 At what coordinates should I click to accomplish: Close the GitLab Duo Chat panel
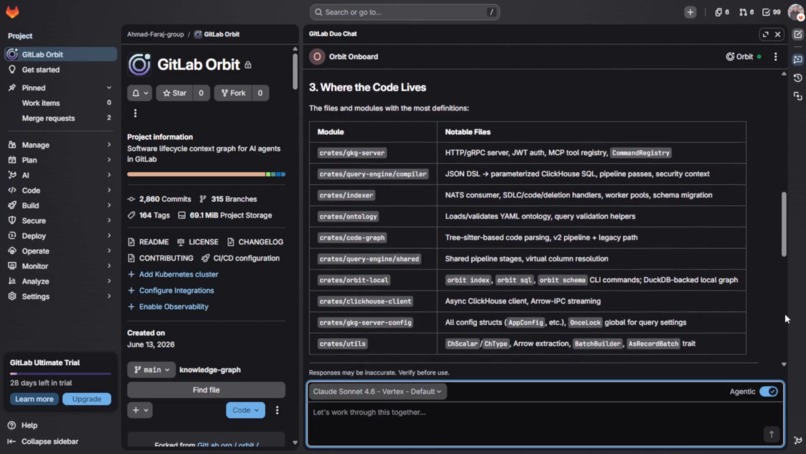point(778,34)
